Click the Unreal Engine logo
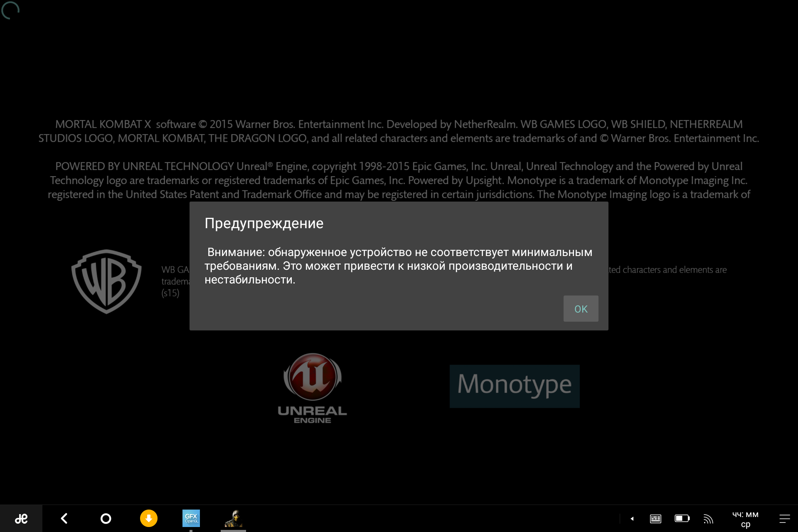 click(x=313, y=388)
